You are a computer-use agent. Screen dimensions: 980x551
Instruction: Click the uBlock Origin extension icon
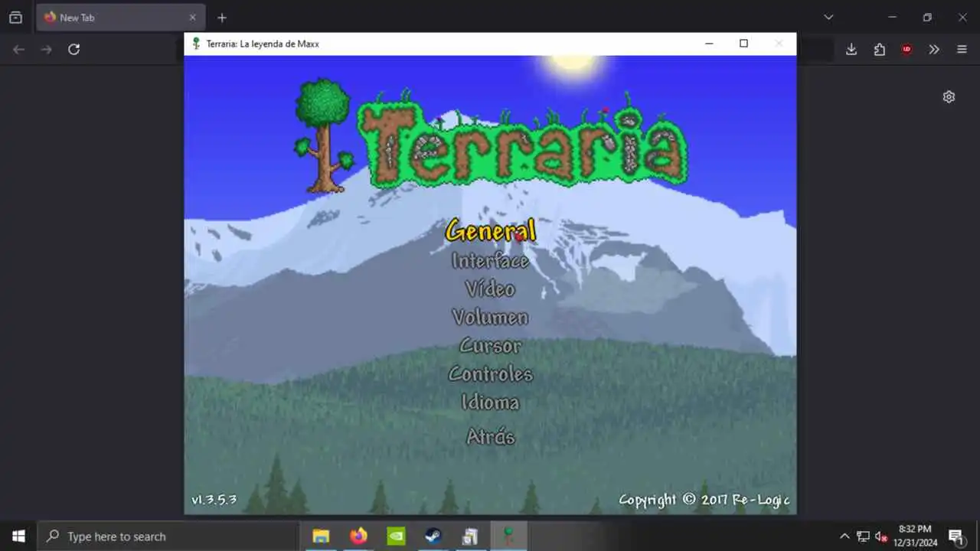[x=906, y=49]
